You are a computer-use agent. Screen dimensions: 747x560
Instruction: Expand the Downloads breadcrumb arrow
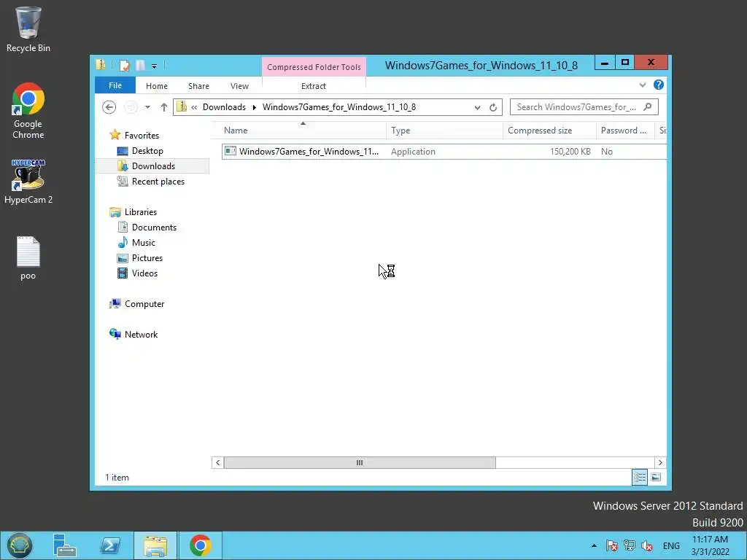coord(255,107)
